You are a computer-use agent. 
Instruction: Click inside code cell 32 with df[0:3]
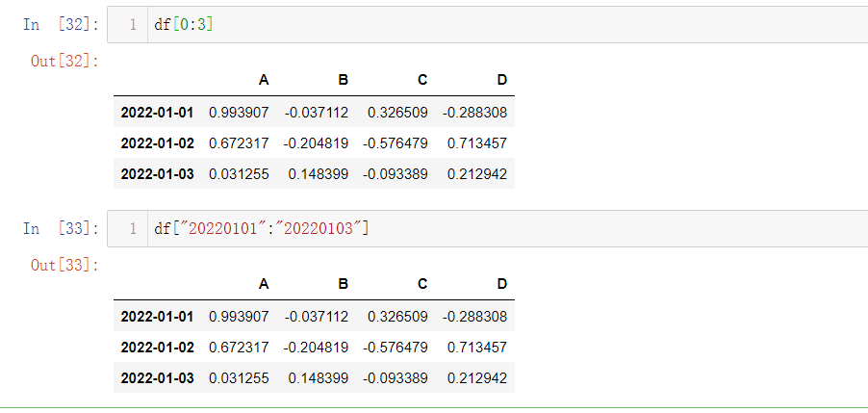coord(487,24)
